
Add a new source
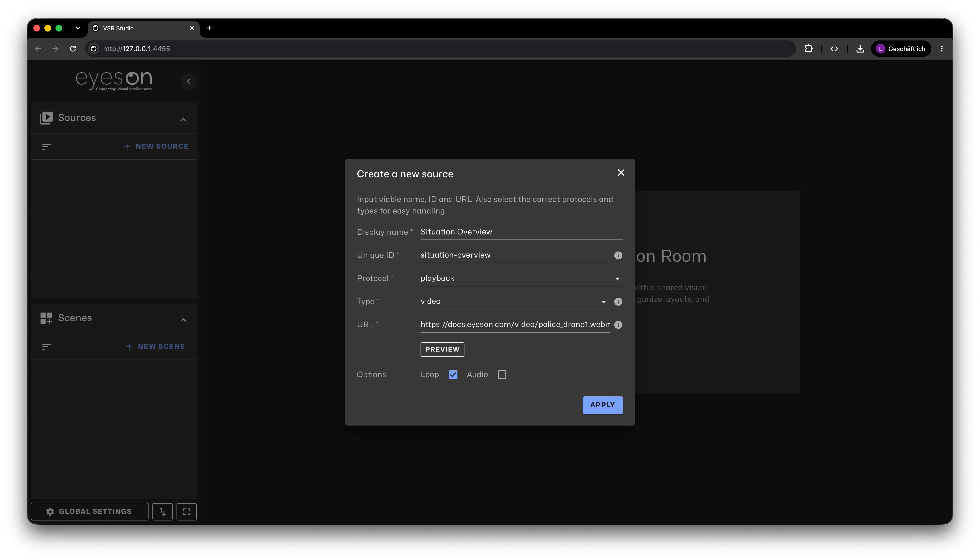(x=156, y=147)
